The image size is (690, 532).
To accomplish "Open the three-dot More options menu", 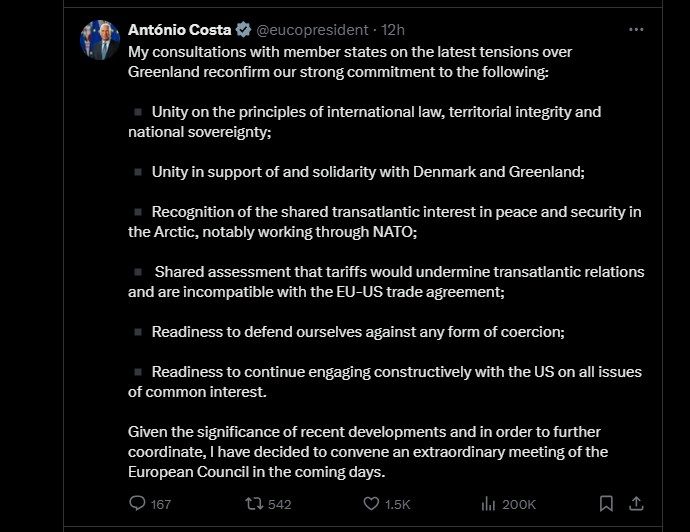I will 636,29.
